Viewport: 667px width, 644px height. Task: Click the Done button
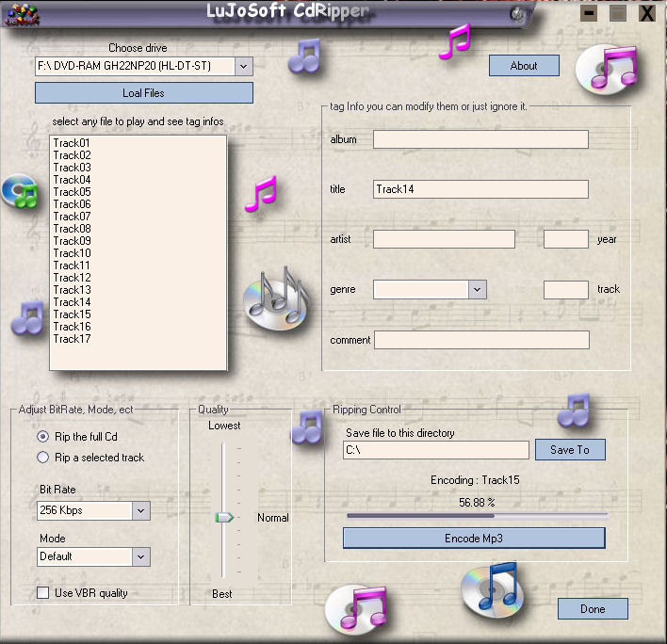click(x=593, y=609)
